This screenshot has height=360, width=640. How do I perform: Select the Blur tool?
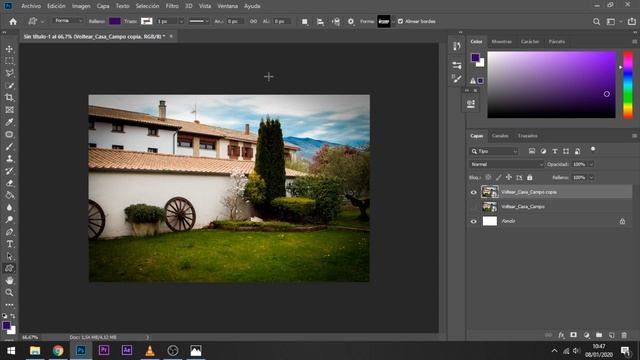coord(9,207)
